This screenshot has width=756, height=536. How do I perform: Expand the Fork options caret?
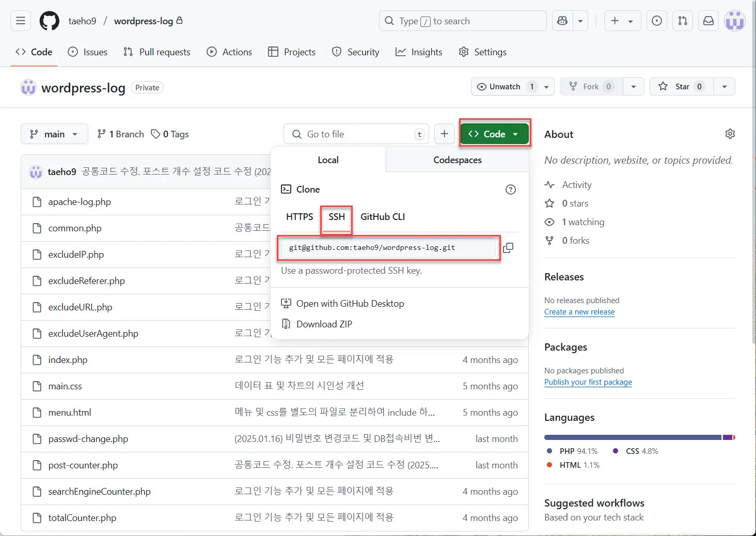(x=634, y=86)
